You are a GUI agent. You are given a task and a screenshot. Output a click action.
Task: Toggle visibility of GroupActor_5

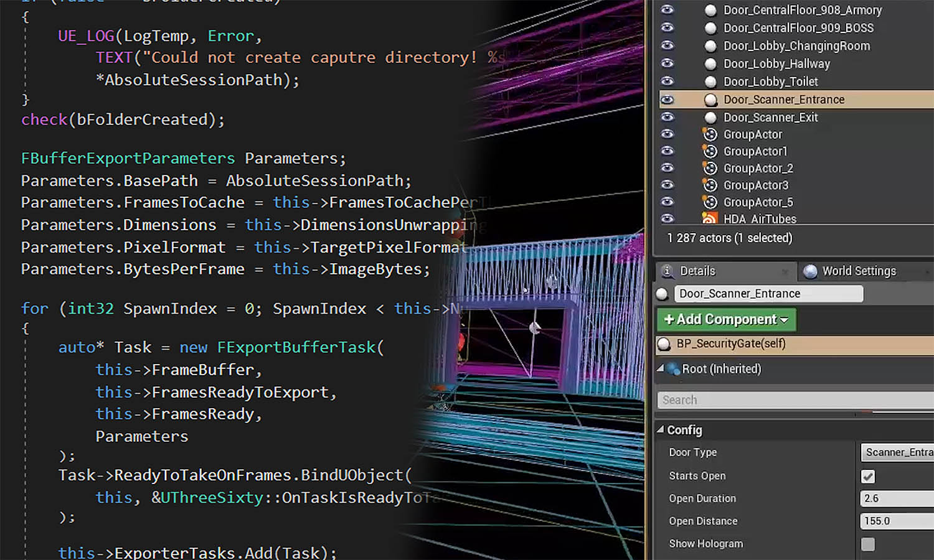tap(667, 202)
